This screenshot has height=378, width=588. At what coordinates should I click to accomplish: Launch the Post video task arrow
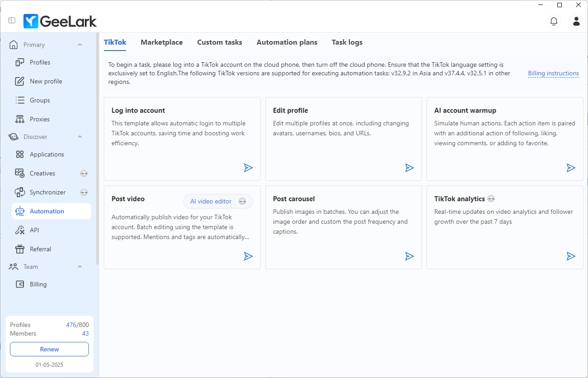(x=248, y=256)
